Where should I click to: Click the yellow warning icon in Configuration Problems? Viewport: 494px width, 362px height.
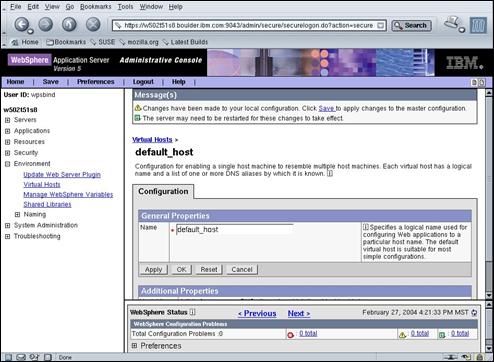click(x=402, y=334)
